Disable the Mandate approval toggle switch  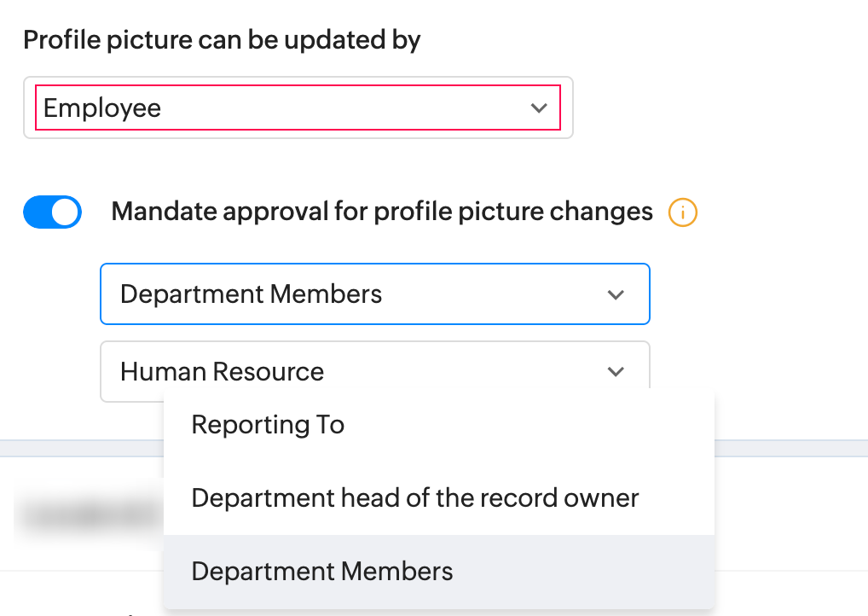coord(52,212)
